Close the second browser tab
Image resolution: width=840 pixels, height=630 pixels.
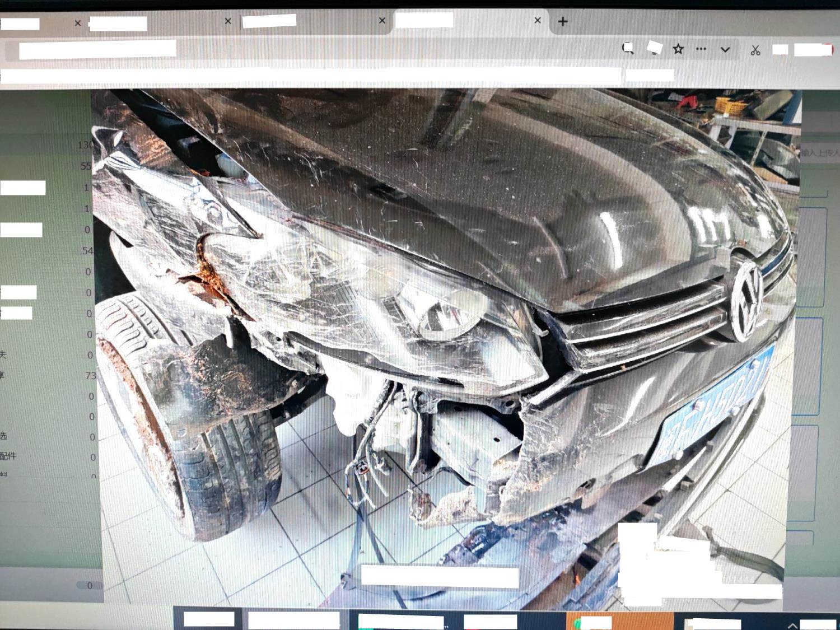228,21
